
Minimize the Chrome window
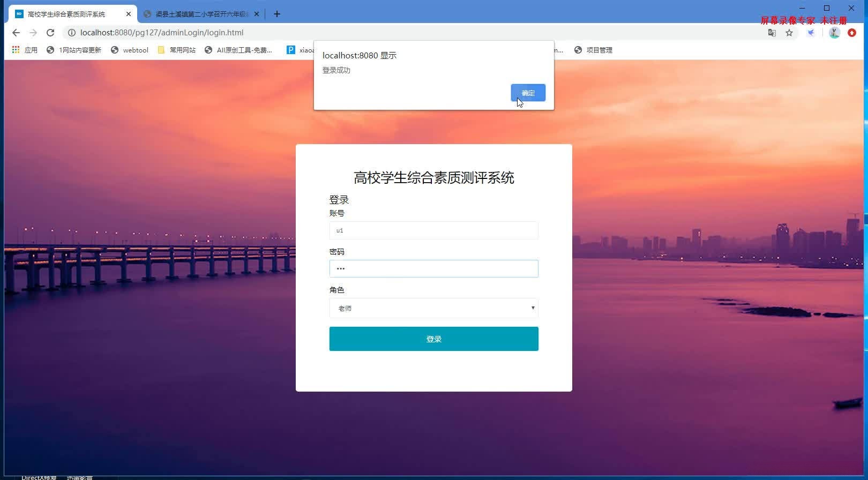pyautogui.click(x=802, y=8)
